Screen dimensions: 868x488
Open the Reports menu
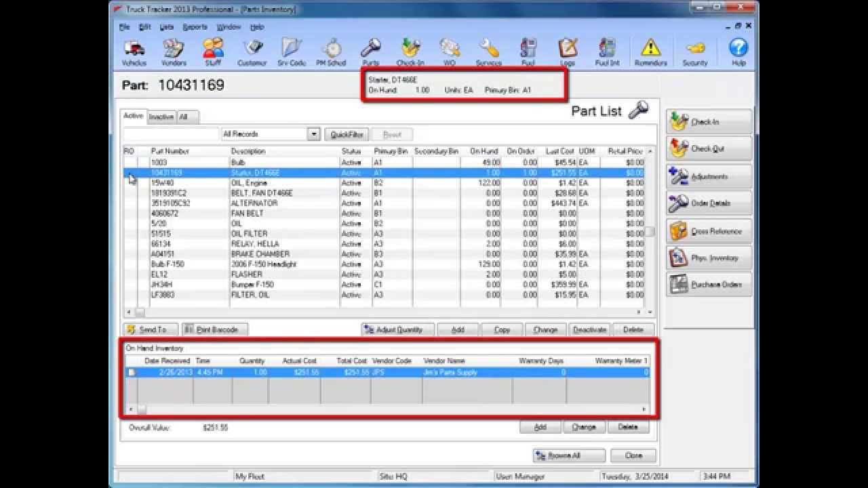click(195, 27)
